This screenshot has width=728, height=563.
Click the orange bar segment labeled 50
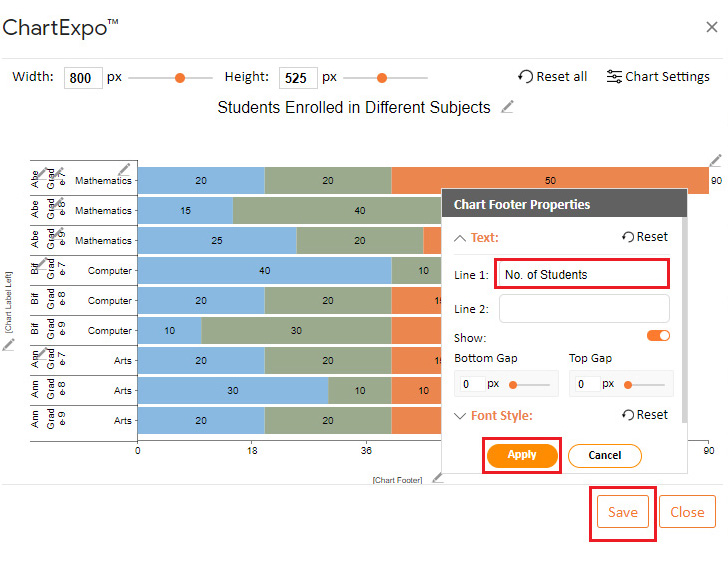[x=550, y=180]
